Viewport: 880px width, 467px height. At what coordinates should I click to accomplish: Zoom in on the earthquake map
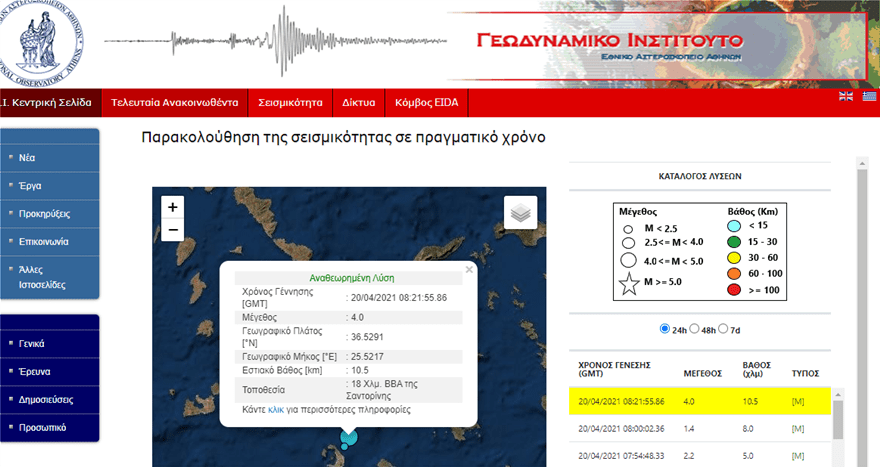point(173,207)
